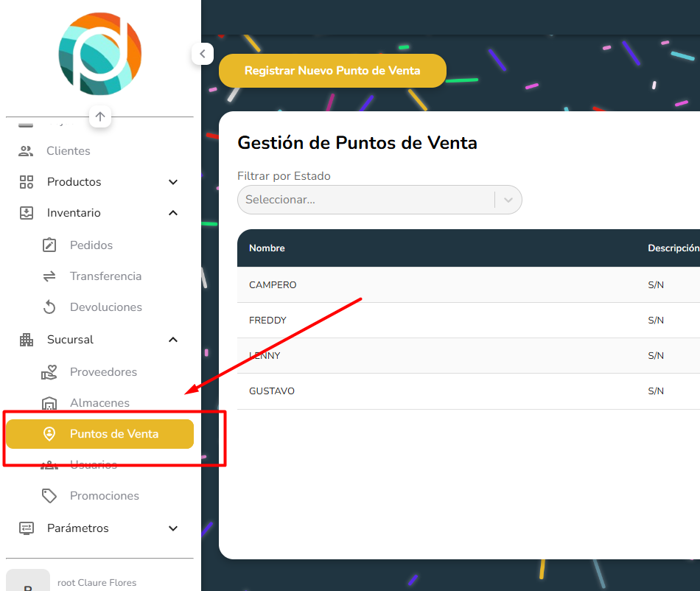Click the Sucursal building icon

[27, 340]
